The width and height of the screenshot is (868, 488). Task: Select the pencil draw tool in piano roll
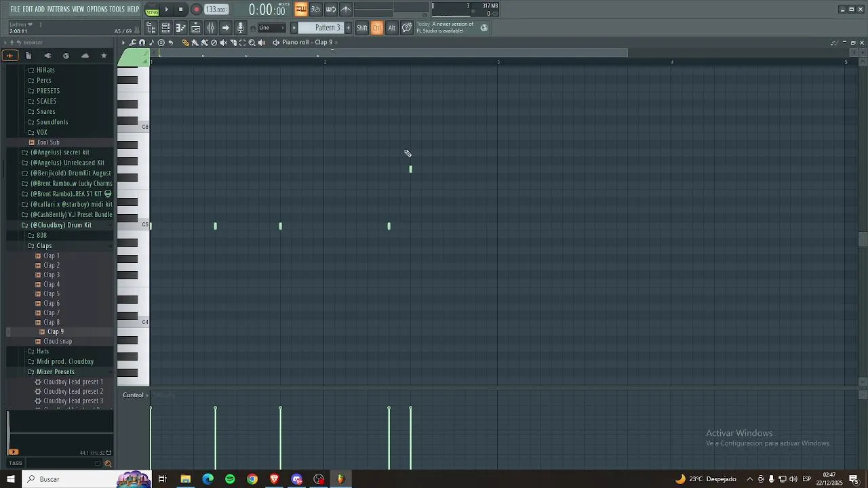point(186,43)
